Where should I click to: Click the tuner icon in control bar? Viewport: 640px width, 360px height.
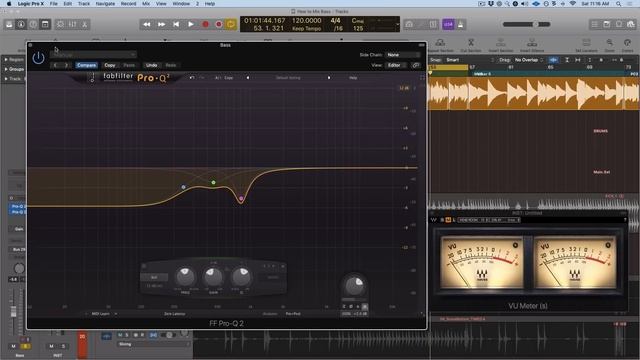(409, 24)
